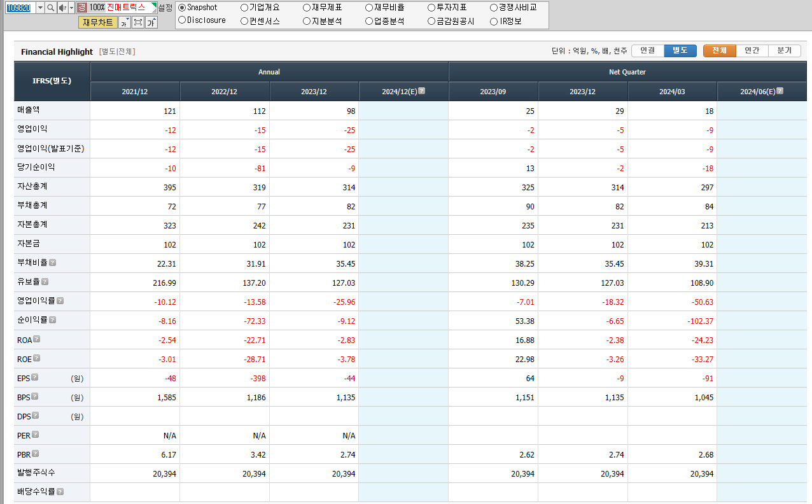812x504 pixels.
Task: Click the help icon beside 영업이익률
Action: (60, 300)
